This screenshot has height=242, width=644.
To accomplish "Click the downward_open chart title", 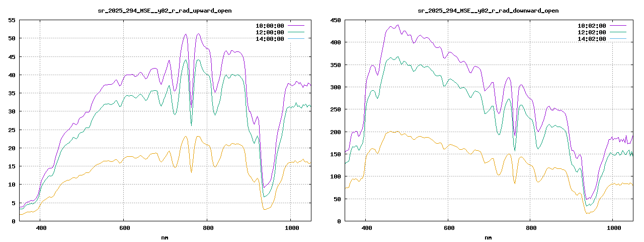I will point(488,11).
